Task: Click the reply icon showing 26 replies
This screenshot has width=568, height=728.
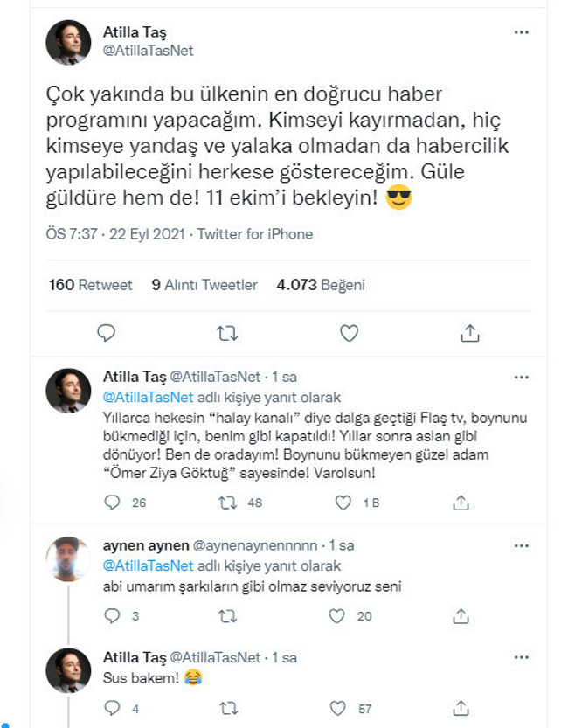Action: [x=111, y=499]
